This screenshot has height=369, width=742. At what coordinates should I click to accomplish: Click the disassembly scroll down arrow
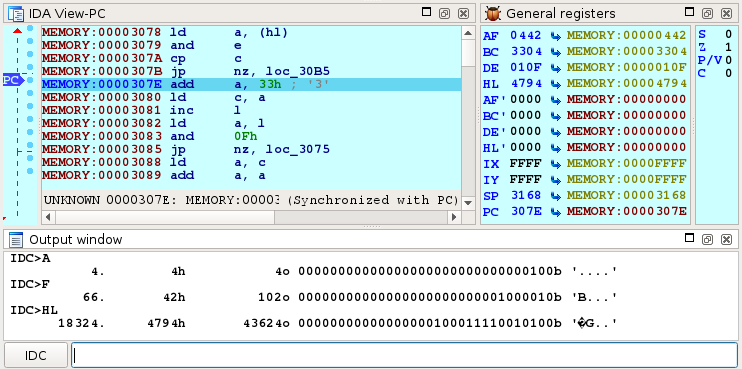(x=468, y=202)
